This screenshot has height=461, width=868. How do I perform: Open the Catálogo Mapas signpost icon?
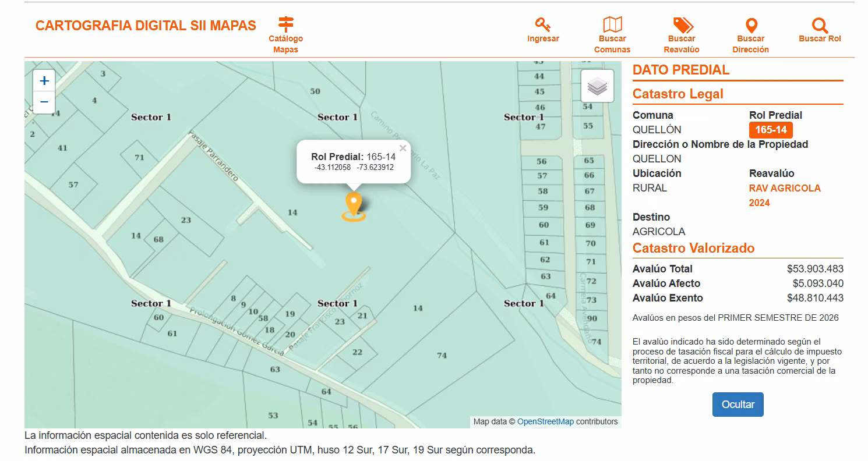pyautogui.click(x=286, y=24)
